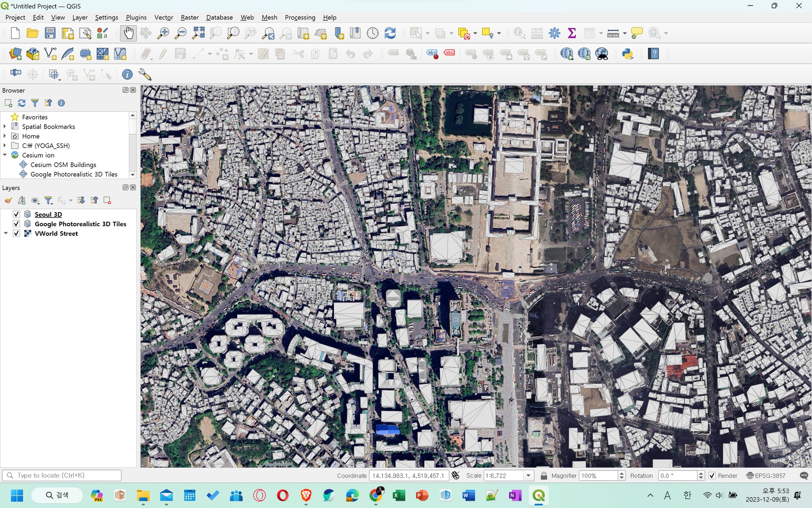The image size is (812, 508).
Task: Click the Type to locate search field
Action: [63, 475]
